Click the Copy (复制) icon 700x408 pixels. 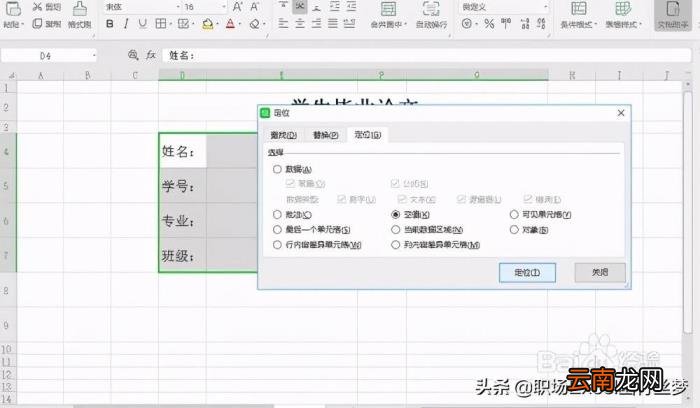[x=38, y=23]
